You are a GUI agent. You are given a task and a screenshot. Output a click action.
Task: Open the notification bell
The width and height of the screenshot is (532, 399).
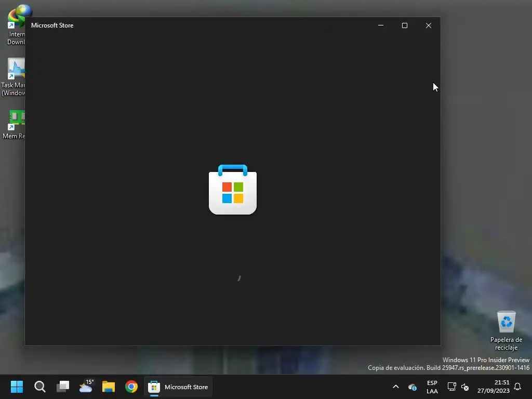click(x=517, y=387)
